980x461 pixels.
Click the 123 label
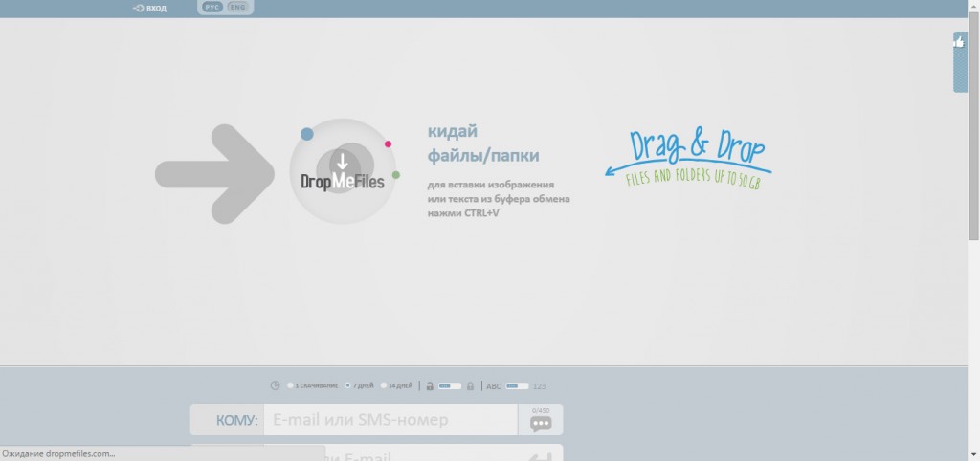[x=540, y=386]
